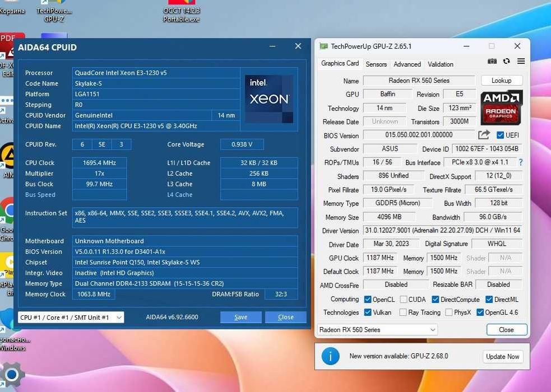
Task: Open the CPU #1 / Core #1 selector dropdown
Action: pos(71,318)
